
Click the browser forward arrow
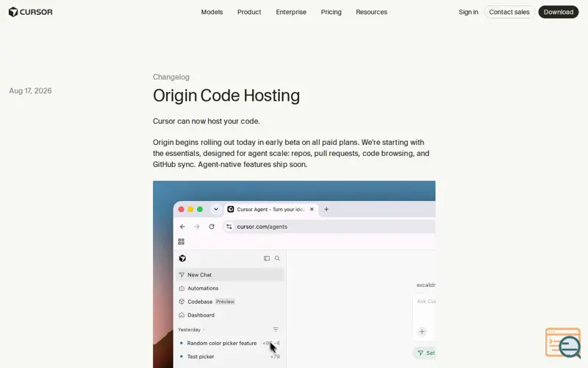tap(197, 227)
